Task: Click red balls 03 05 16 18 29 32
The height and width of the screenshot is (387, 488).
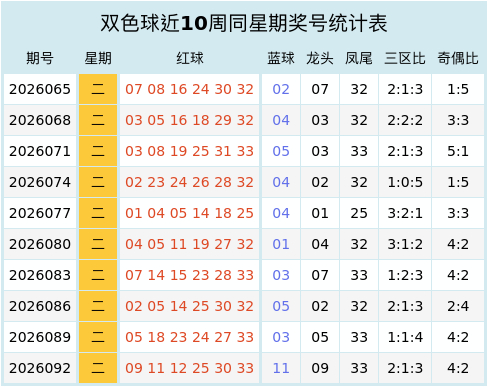Action: (189, 120)
